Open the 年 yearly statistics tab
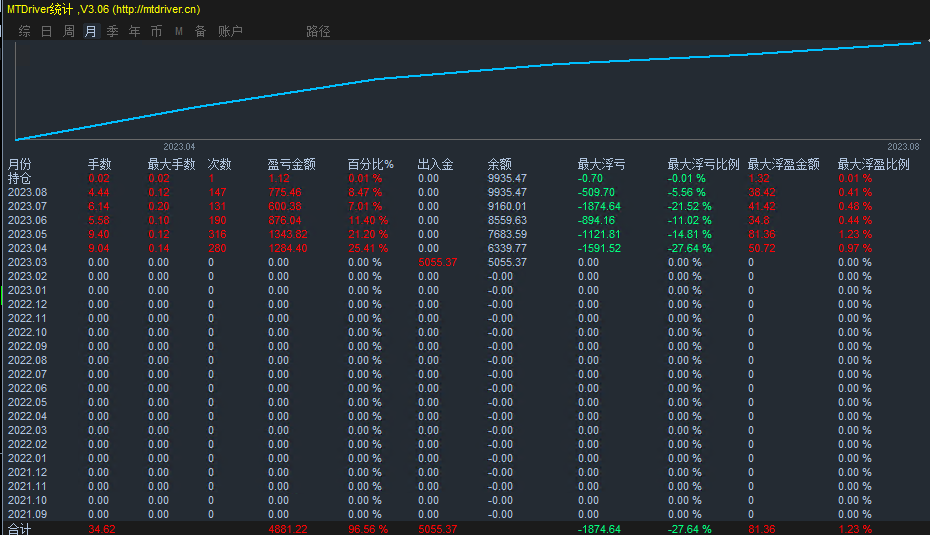Image resolution: width=930 pixels, height=535 pixels. pos(135,31)
